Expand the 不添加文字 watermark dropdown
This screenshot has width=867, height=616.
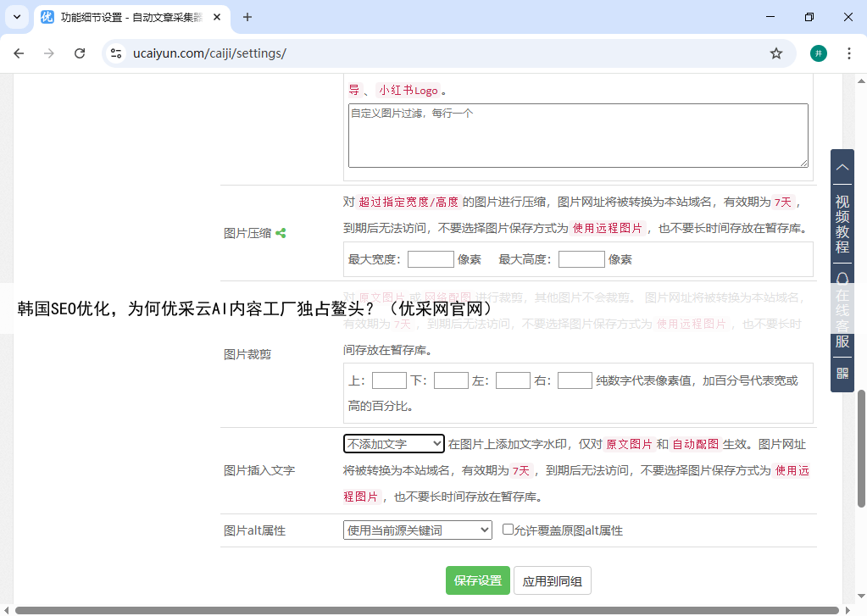(393, 444)
